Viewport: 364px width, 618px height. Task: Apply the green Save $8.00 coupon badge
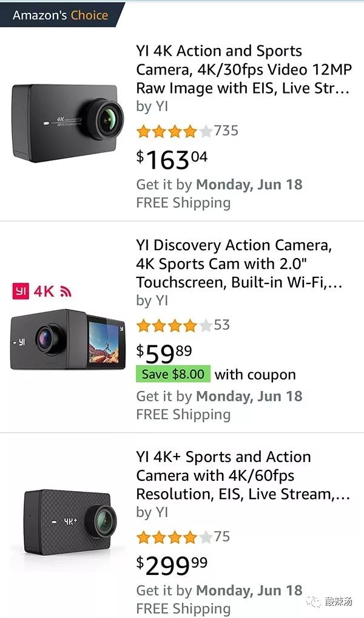174,374
